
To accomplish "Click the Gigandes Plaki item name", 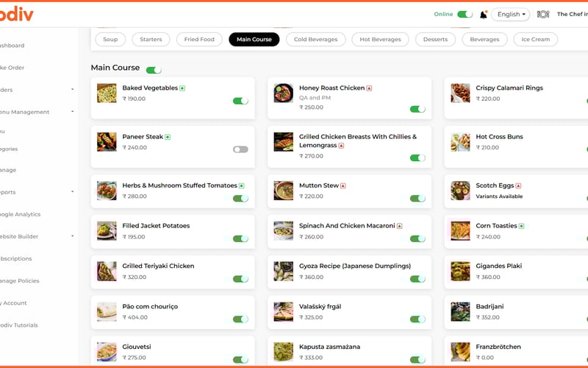I will click(499, 266).
